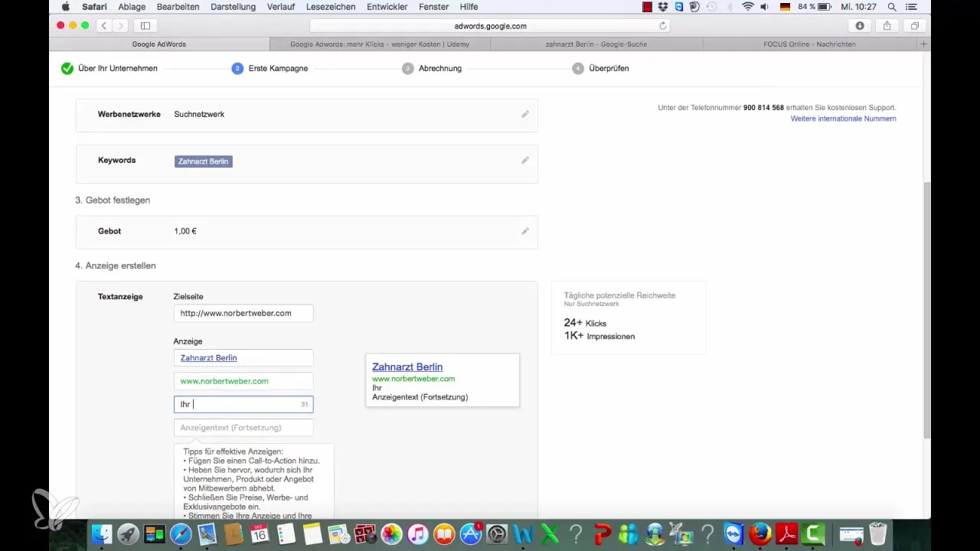The height and width of the screenshot is (551, 980).
Task: Open Adobe Acrobat in the Dock
Action: tap(786, 533)
